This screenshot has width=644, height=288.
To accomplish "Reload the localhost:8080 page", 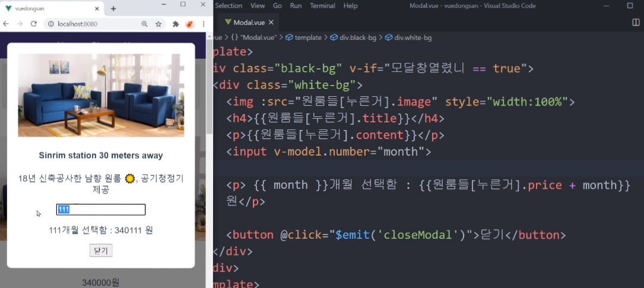I will point(34,24).
